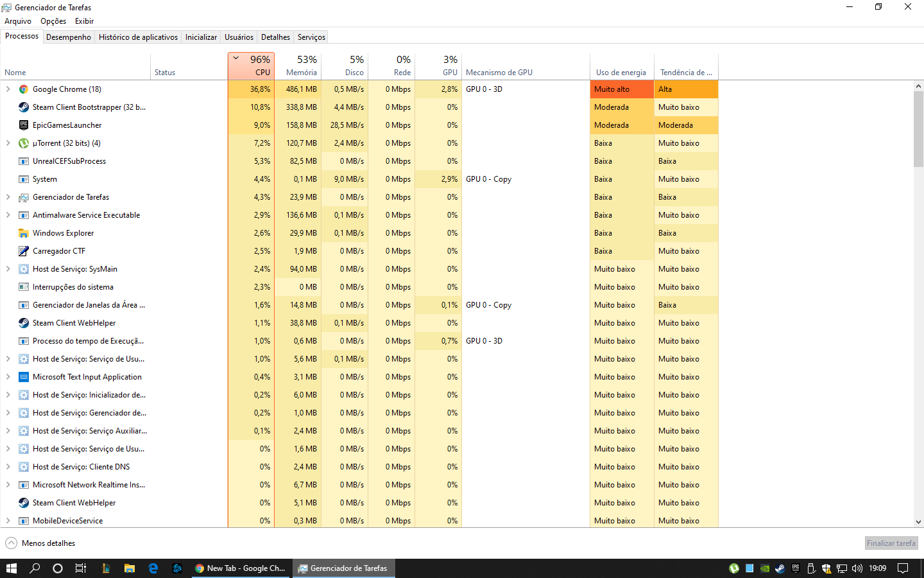The width and height of the screenshot is (924, 578).
Task: Sort by the Rede column header
Action: tap(391, 66)
